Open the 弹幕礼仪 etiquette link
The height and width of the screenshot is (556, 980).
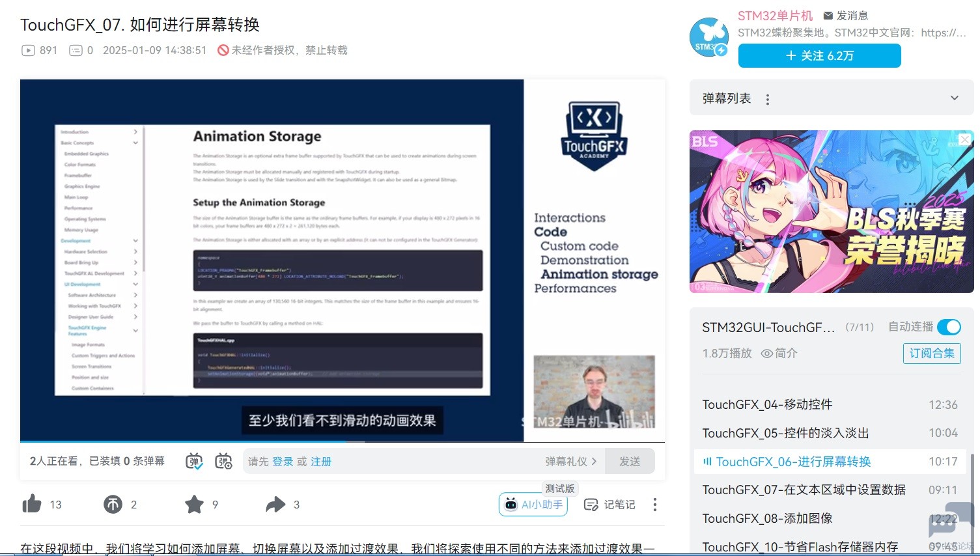(x=570, y=462)
